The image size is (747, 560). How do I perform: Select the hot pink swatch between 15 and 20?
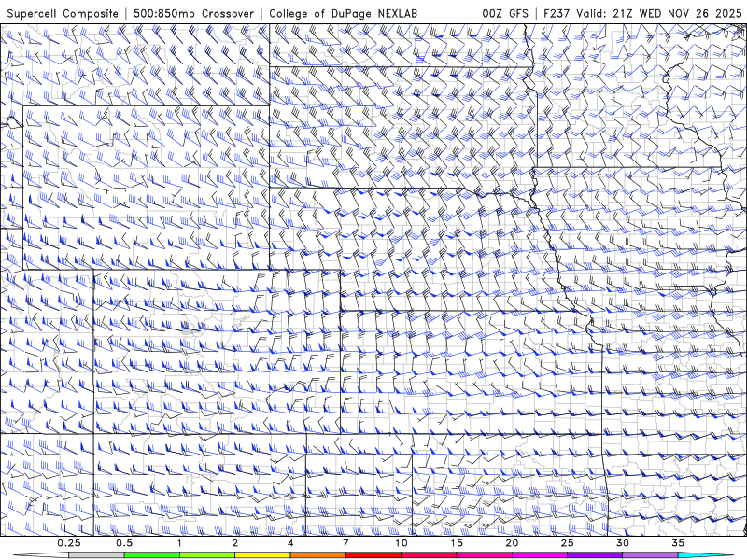point(484,555)
